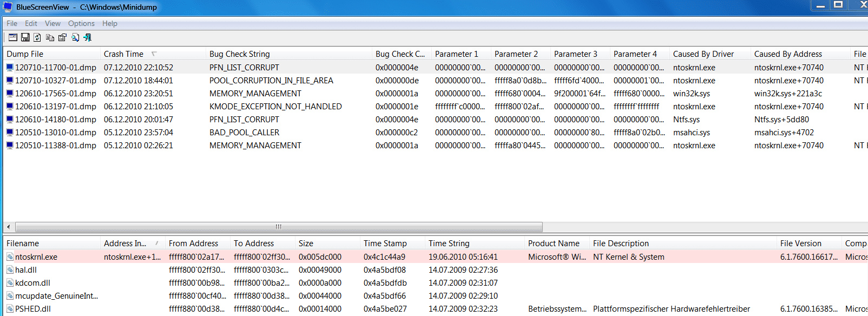Viewport: 868px width, 316px height.
Task: Click crash time 05.12.2010 02:26:21
Action: (x=139, y=146)
